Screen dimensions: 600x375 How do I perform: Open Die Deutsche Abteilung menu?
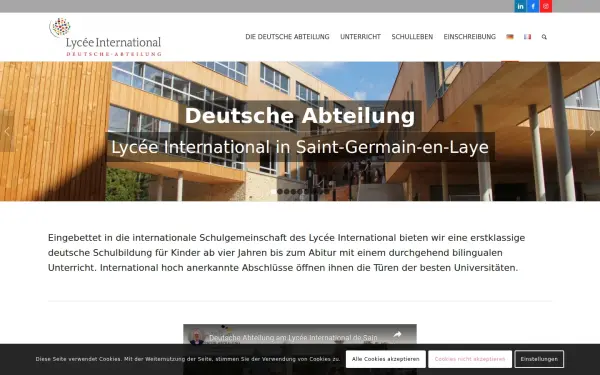click(x=287, y=37)
